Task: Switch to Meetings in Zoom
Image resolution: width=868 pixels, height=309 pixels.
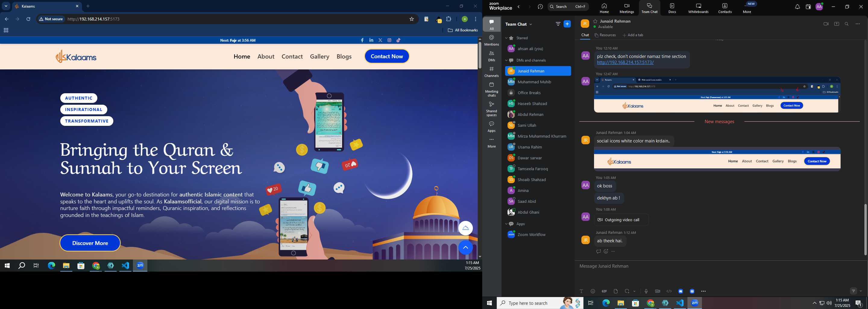Action: pos(627,8)
